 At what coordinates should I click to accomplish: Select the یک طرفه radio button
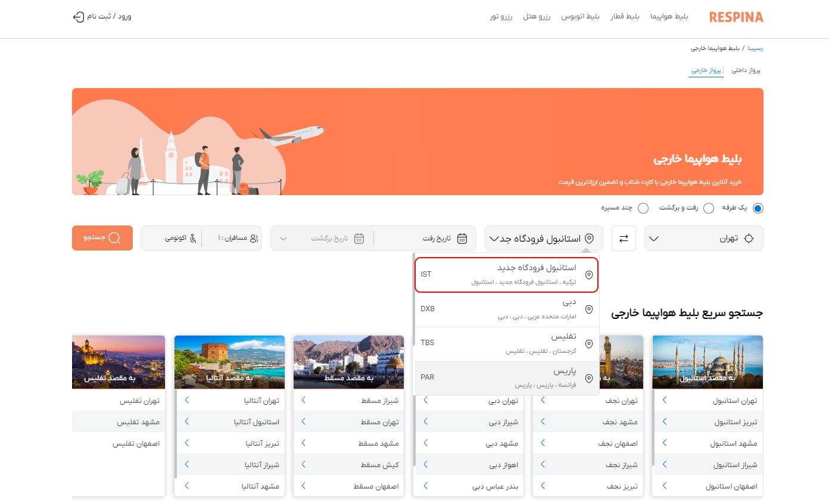(758, 208)
